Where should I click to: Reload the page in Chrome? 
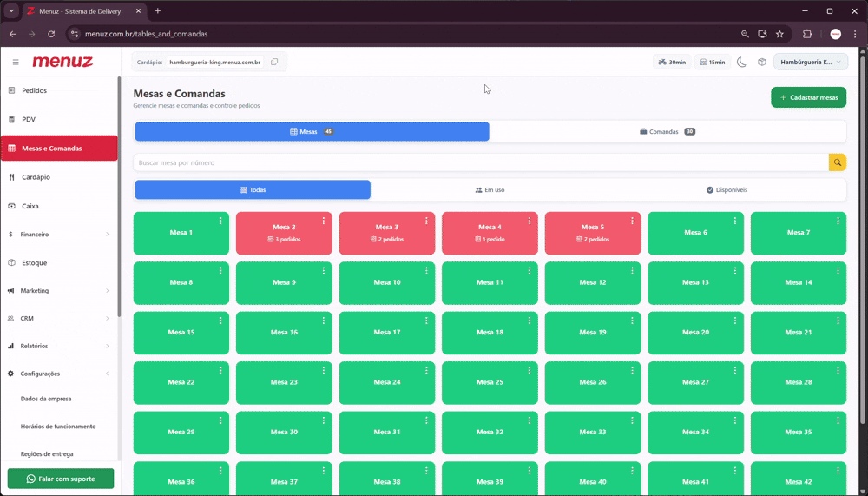pyautogui.click(x=51, y=34)
